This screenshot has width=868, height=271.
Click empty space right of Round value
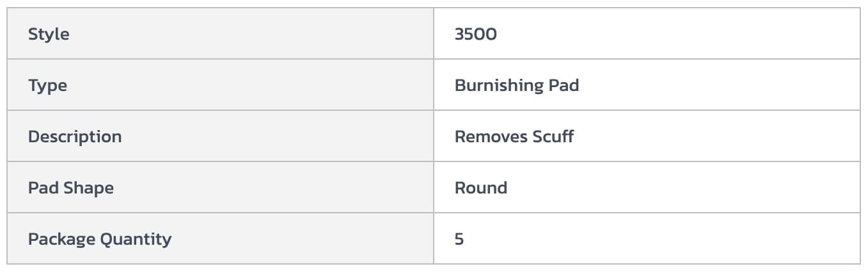click(x=672, y=188)
